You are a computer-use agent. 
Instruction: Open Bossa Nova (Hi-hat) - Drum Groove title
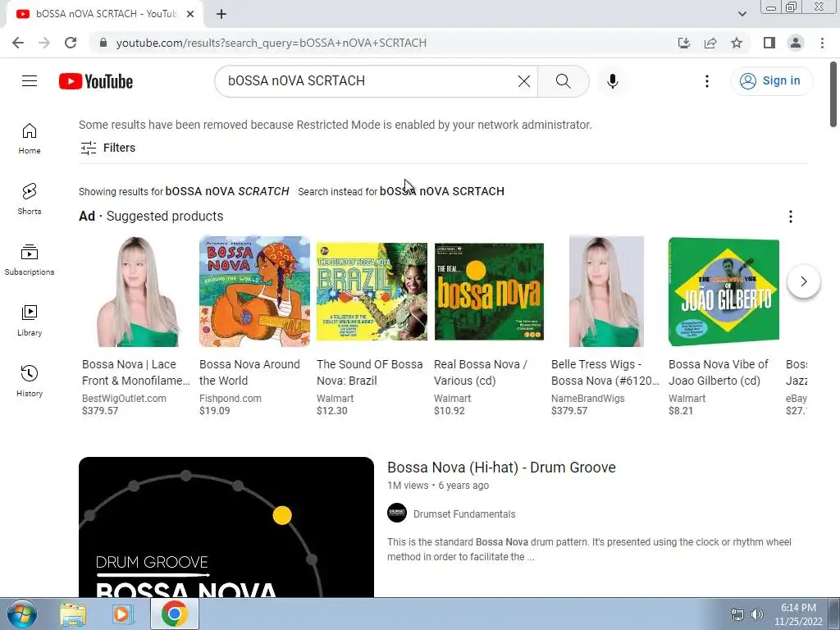(501, 467)
